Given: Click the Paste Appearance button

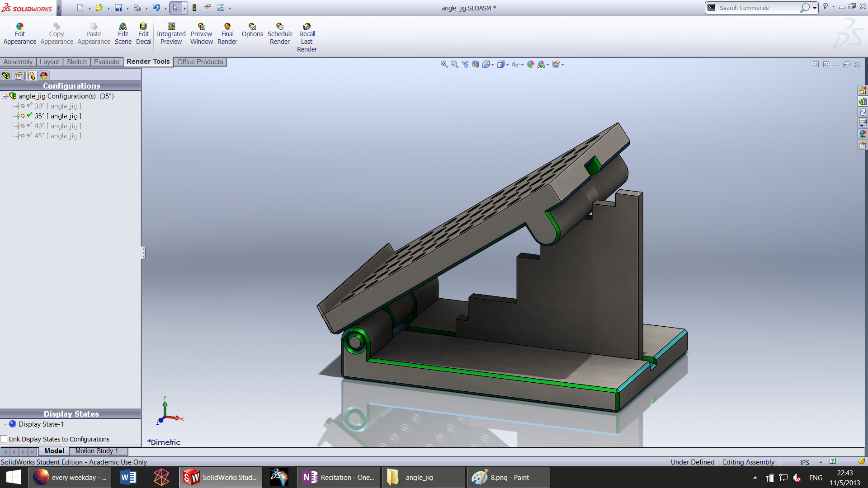Looking at the screenshot, I should [x=94, y=34].
